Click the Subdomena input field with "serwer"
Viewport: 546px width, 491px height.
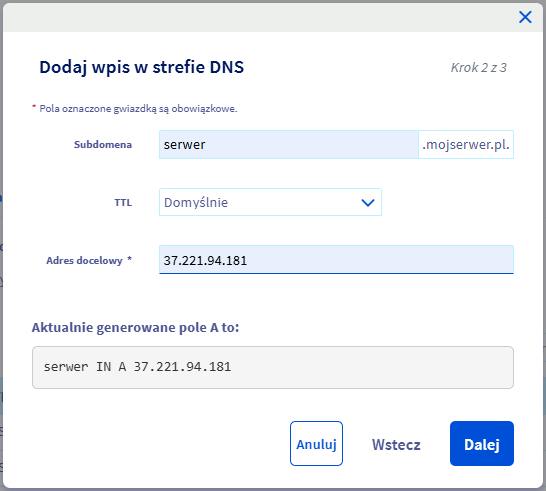pos(289,145)
